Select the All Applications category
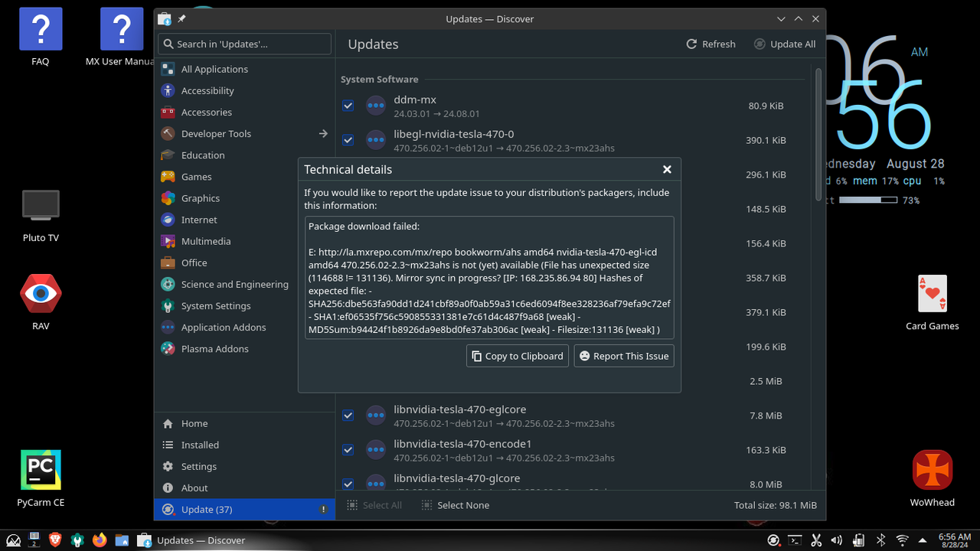This screenshot has height=551, width=980. pos(244,69)
